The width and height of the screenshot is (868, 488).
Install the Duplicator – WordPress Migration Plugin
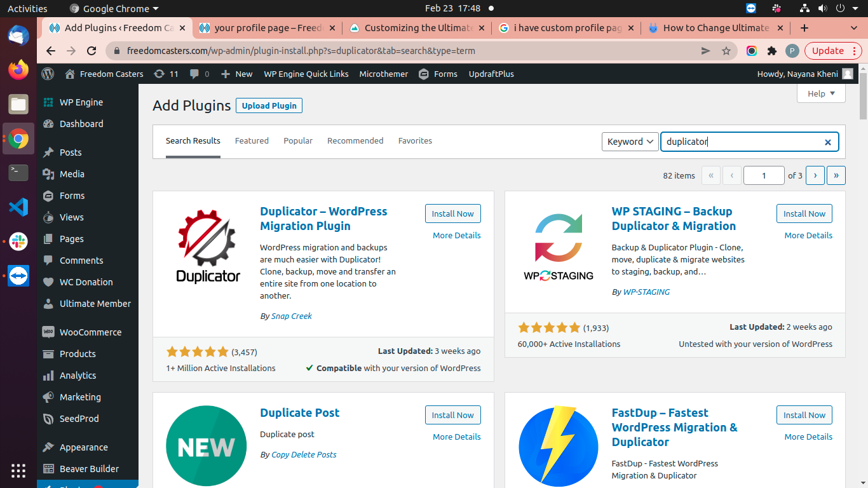coord(452,213)
